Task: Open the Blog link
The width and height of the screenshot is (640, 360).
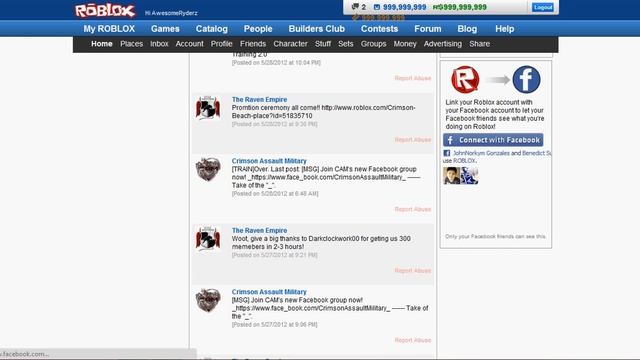Action: point(467,29)
